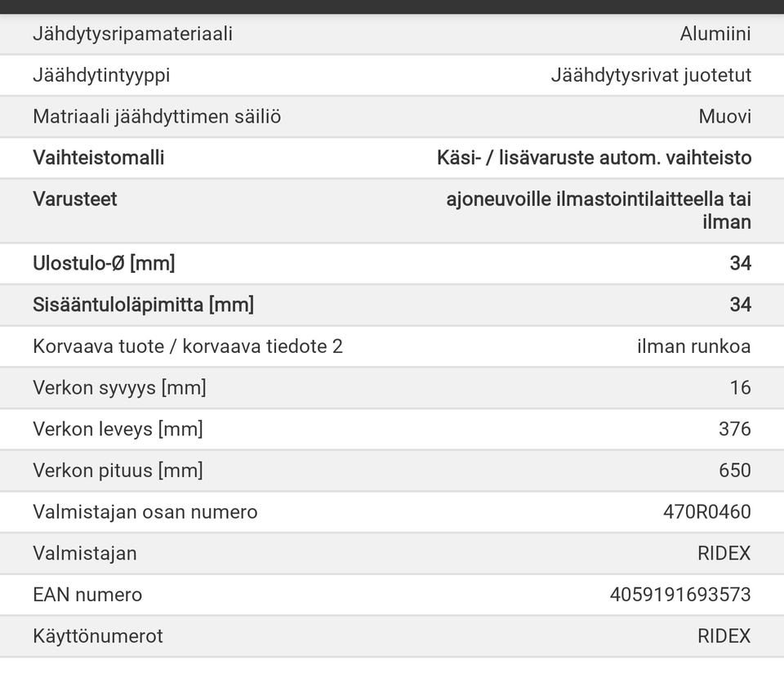Viewport: 784px width, 683px height.
Task: Click the Varusteet label
Action: [74, 199]
